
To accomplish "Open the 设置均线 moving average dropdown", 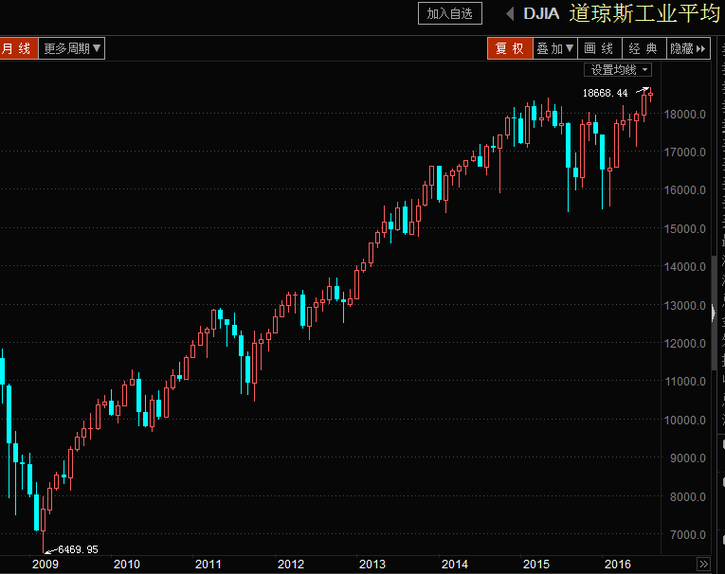I will coord(618,70).
